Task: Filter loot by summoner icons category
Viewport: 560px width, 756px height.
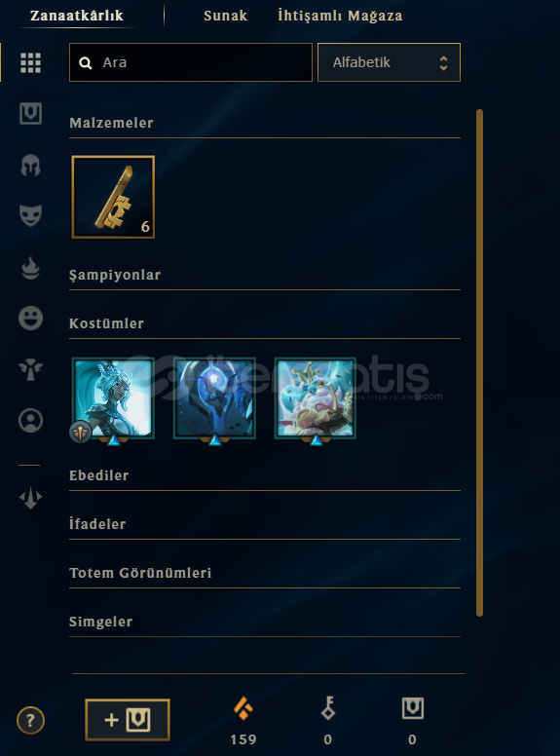Action: pos(30,421)
